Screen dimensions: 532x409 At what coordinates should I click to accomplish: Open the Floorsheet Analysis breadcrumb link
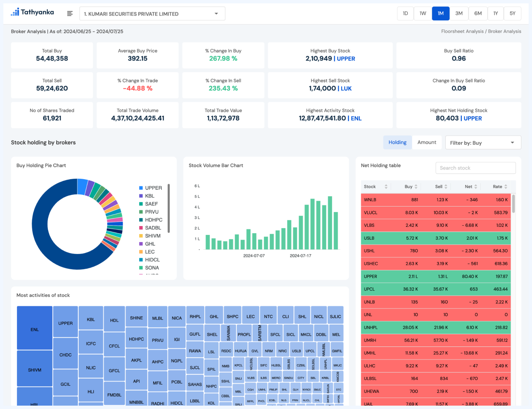(462, 31)
